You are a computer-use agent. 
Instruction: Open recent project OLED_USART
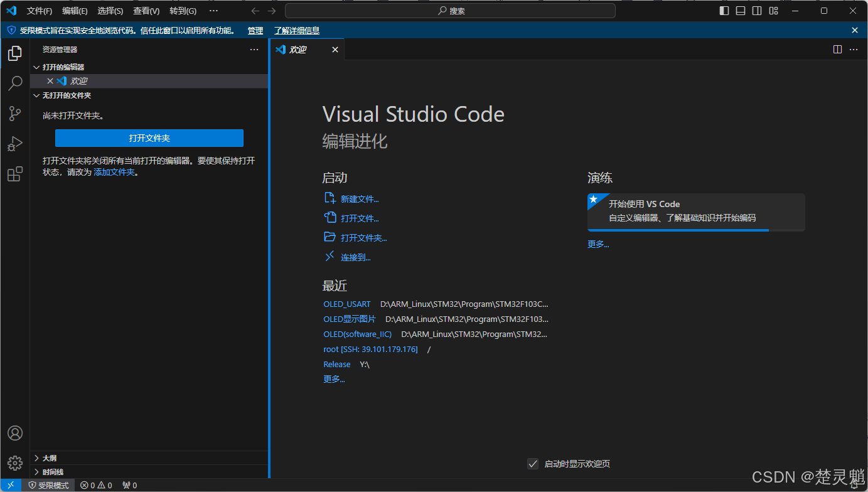(x=347, y=304)
